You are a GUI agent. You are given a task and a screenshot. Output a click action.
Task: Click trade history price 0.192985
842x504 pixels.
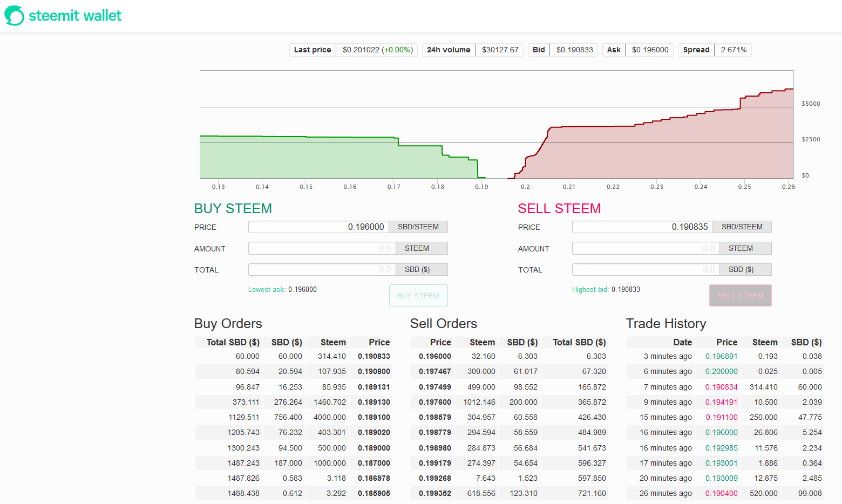[721, 448]
